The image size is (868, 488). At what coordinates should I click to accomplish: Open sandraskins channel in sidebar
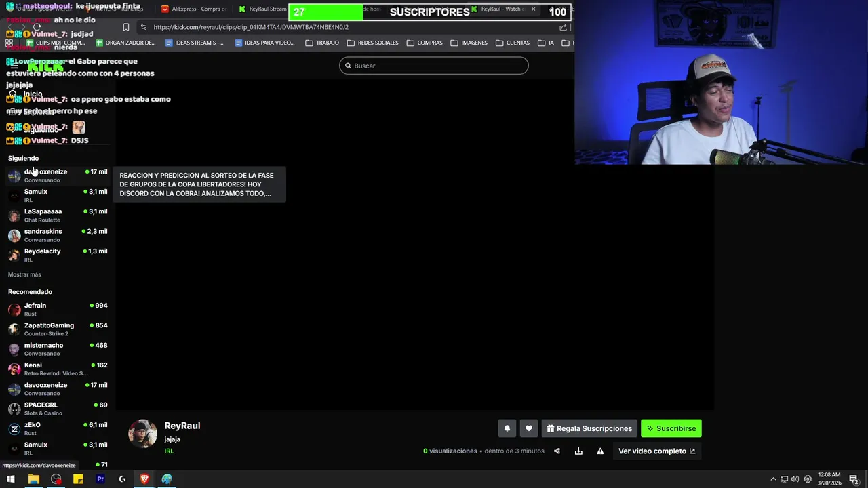(58, 235)
